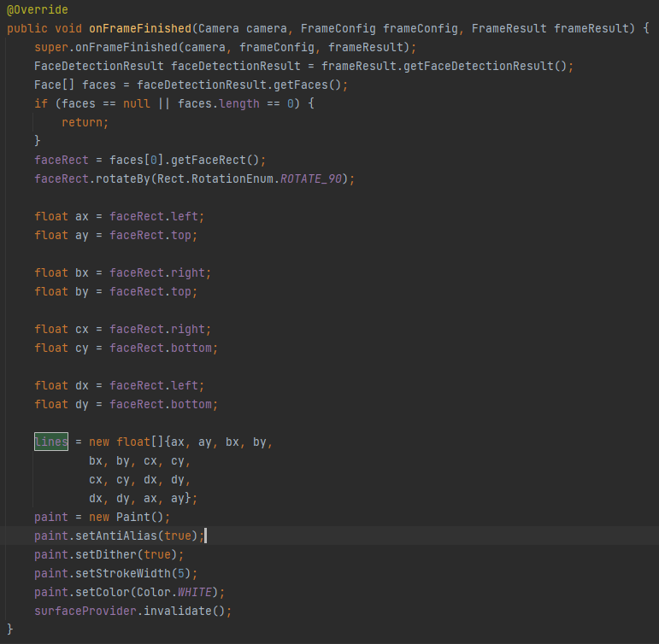Place cursor on ROTATE_90 constant
659x644 pixels.
(x=311, y=179)
